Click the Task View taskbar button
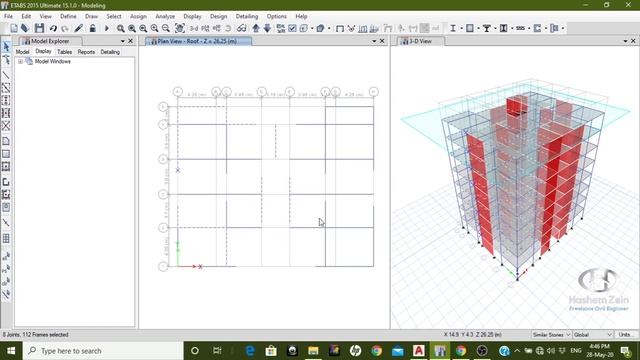The image size is (640, 360). pyautogui.click(x=217, y=351)
